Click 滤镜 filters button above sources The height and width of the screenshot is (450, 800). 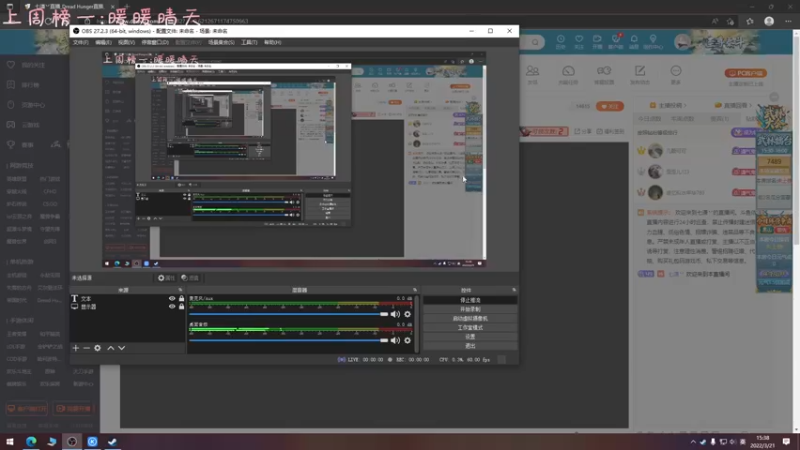190,278
